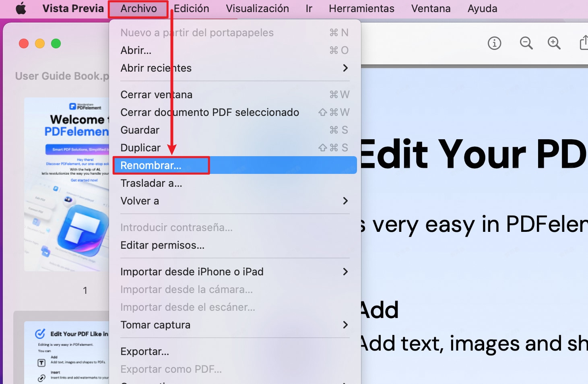Open the Herramientas menu
The image size is (588, 384).
tap(361, 8)
